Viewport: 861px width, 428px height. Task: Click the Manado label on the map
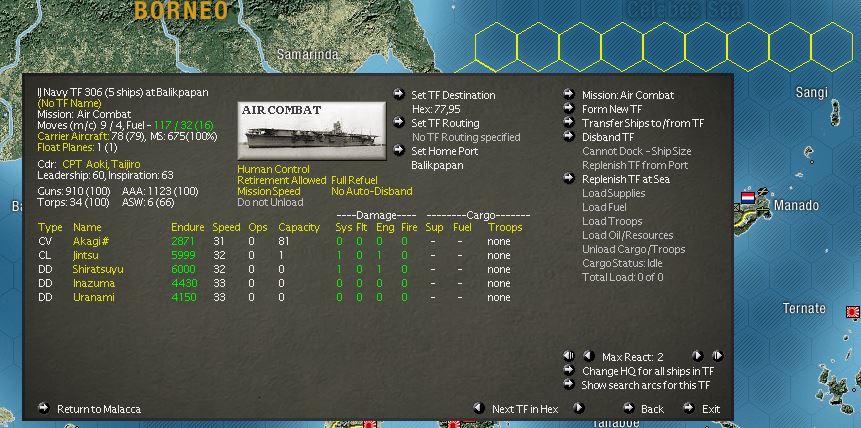(x=796, y=205)
